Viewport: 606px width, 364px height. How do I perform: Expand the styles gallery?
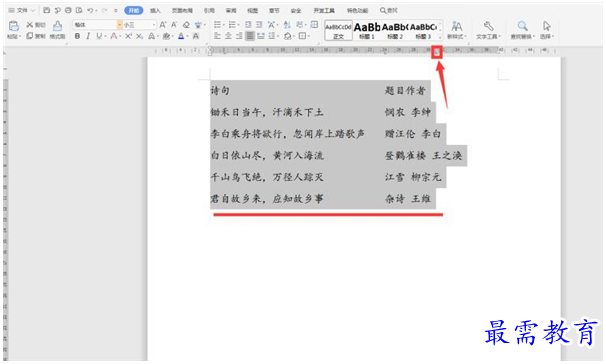[440, 37]
